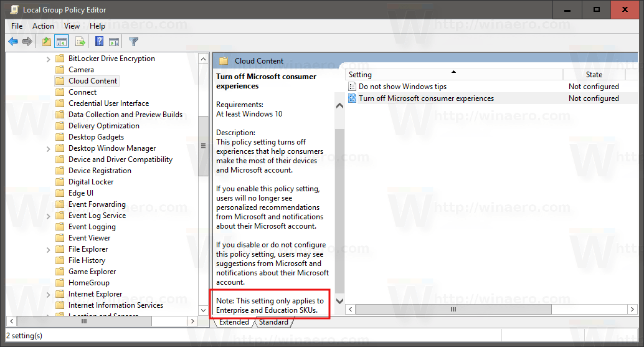Image resolution: width=644 pixels, height=347 pixels.
Task: Click the Digital Locker folder icon
Action: click(x=60, y=181)
